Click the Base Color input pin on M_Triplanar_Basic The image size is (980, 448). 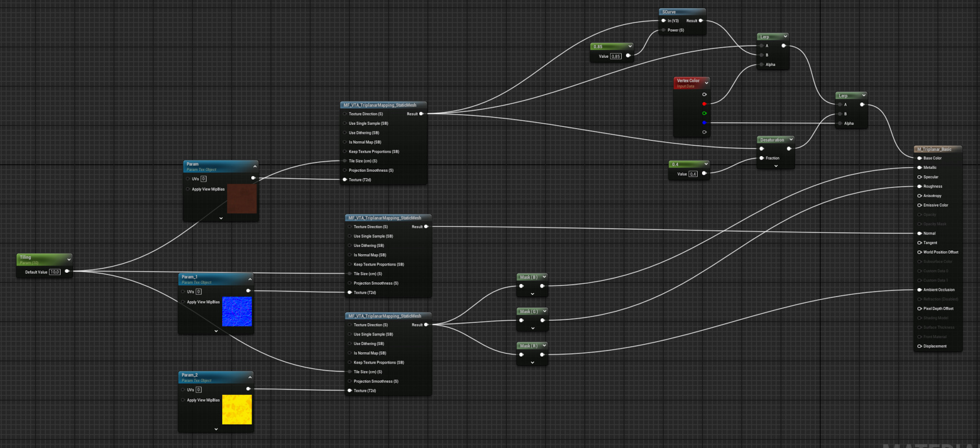(919, 158)
